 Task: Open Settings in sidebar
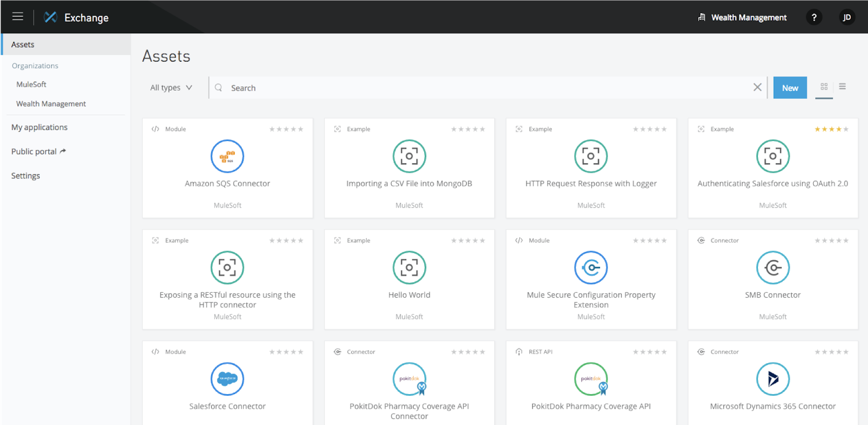(25, 176)
